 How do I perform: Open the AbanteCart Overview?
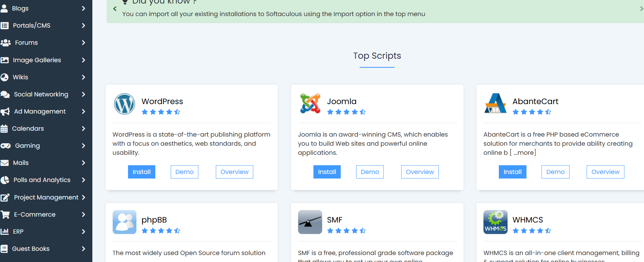coord(606,172)
